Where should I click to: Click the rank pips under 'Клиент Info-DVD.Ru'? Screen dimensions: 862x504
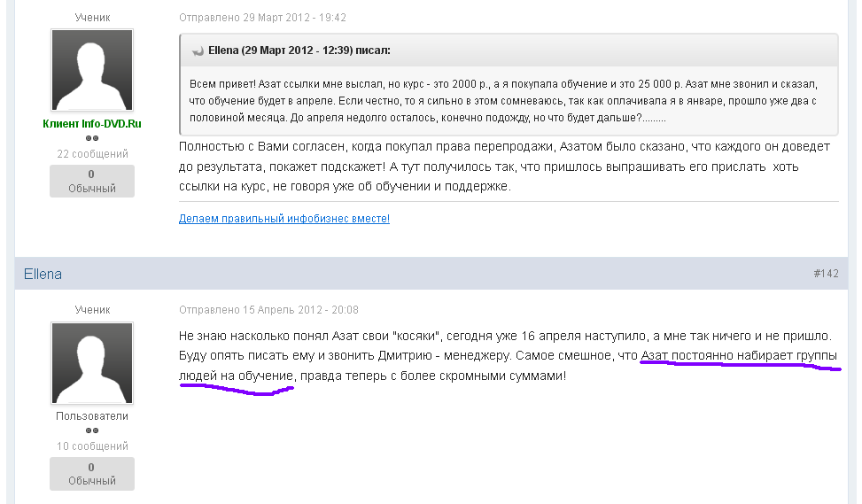point(92,138)
